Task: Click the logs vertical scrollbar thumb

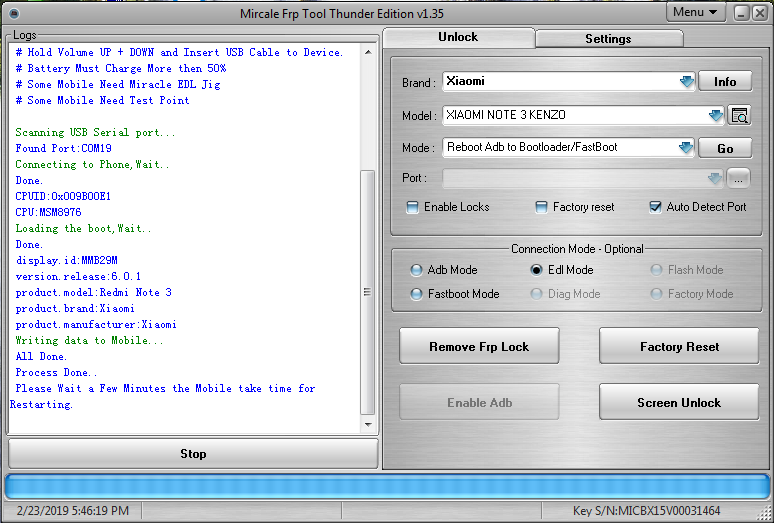Action: (368, 292)
